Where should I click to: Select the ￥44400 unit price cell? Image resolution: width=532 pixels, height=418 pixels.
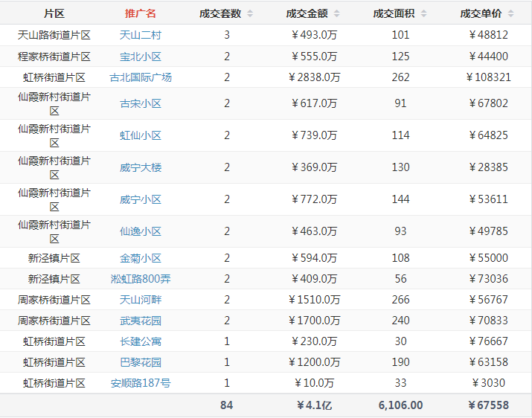pyautogui.click(x=488, y=57)
